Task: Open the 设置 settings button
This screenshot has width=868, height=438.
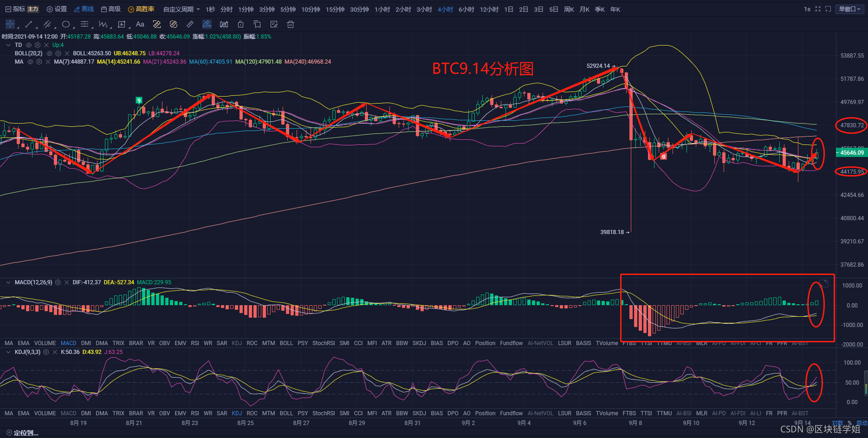Action: [57, 9]
